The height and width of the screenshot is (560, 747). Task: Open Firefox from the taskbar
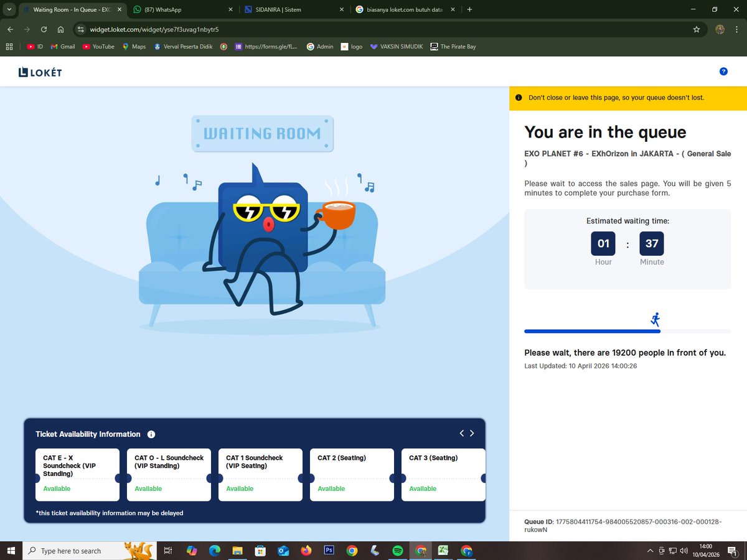(x=306, y=551)
